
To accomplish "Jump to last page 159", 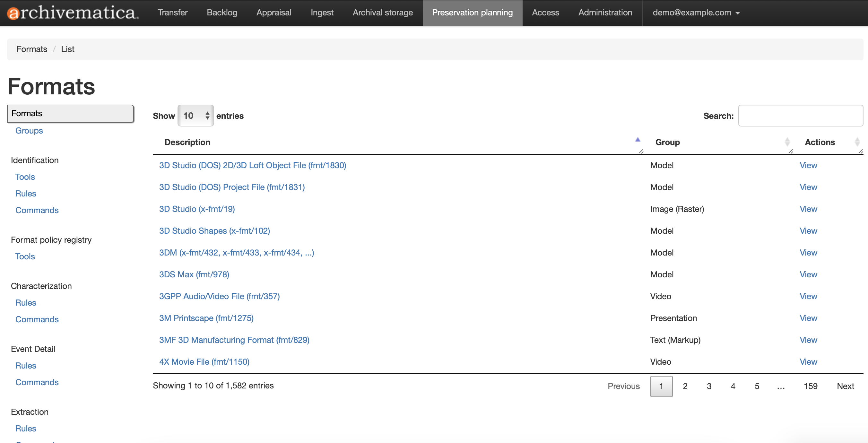I will 811,387.
